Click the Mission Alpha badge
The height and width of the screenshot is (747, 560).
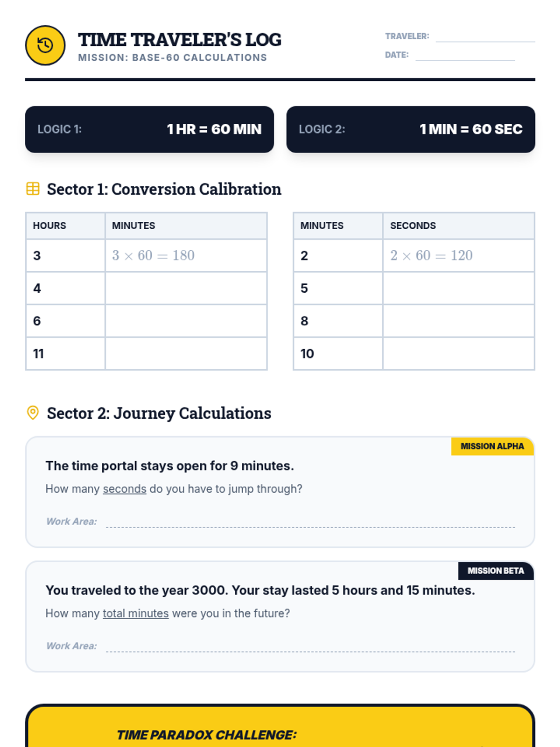(x=492, y=446)
